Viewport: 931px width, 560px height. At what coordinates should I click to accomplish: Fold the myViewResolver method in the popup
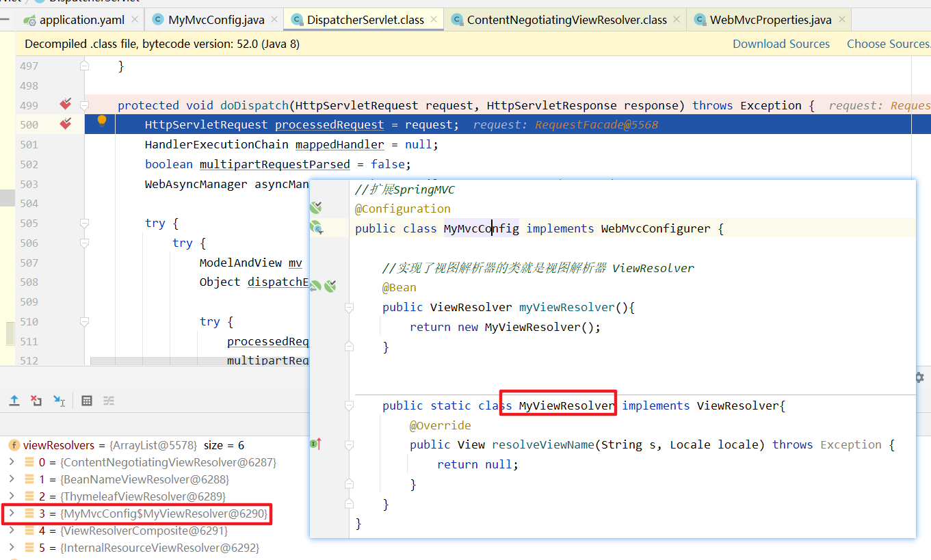(x=349, y=308)
